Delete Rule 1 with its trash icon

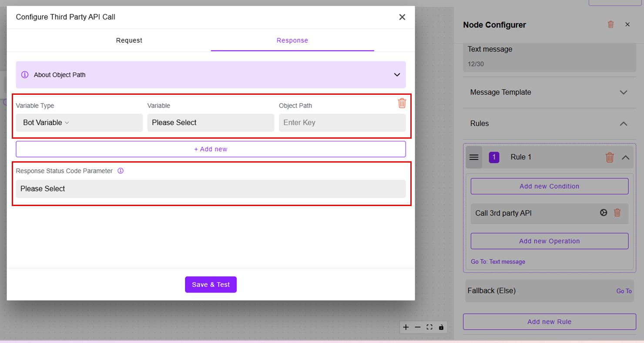pos(610,157)
